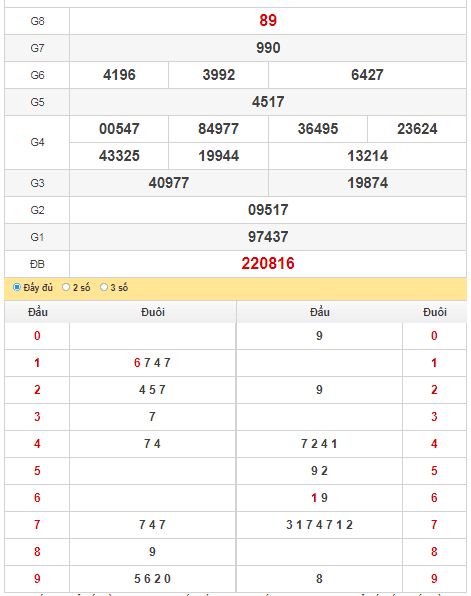
Task: Click the G3 prize label
Action: click(37, 183)
